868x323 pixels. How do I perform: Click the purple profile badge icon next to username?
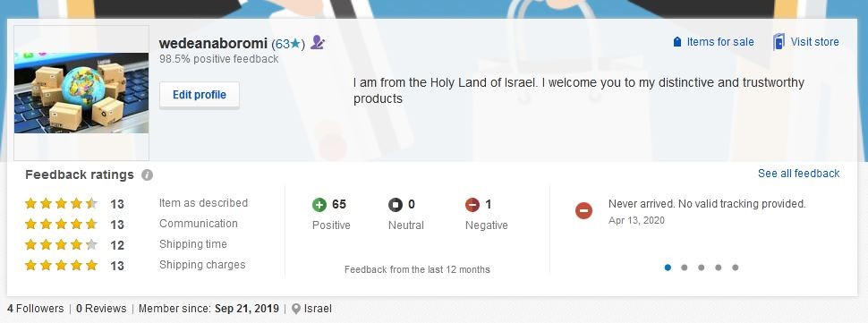(x=317, y=42)
